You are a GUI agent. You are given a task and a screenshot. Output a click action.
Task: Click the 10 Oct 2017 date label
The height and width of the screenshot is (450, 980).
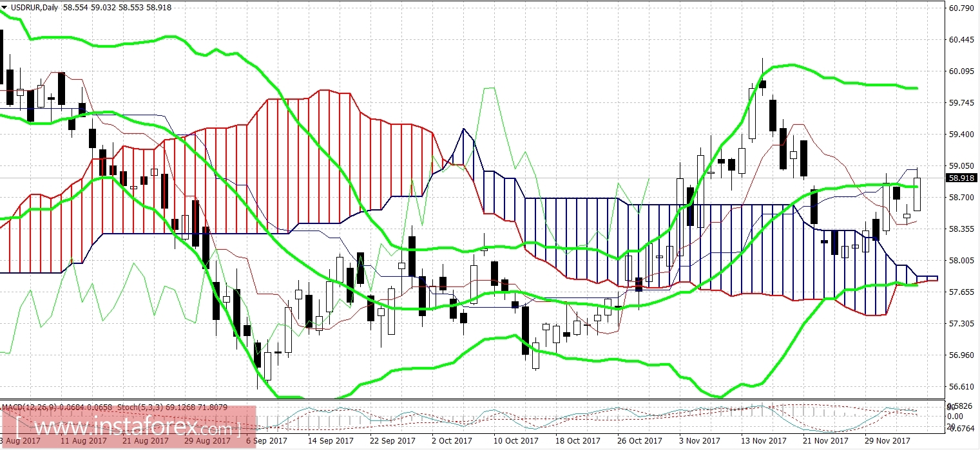[x=517, y=441]
